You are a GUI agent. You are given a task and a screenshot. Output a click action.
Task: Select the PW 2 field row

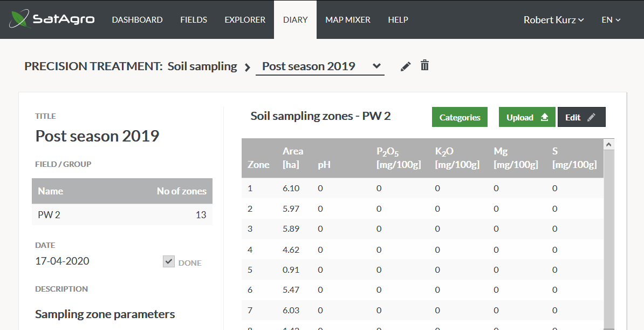[122, 215]
